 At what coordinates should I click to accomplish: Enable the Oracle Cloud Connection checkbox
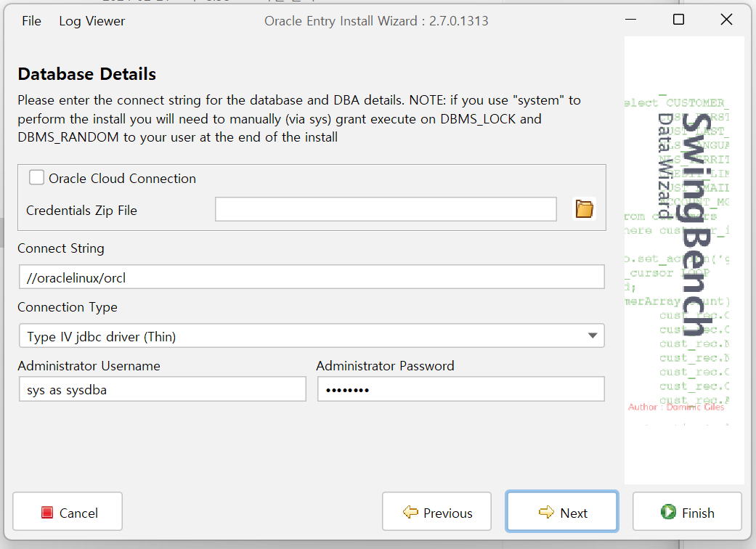pyautogui.click(x=36, y=177)
